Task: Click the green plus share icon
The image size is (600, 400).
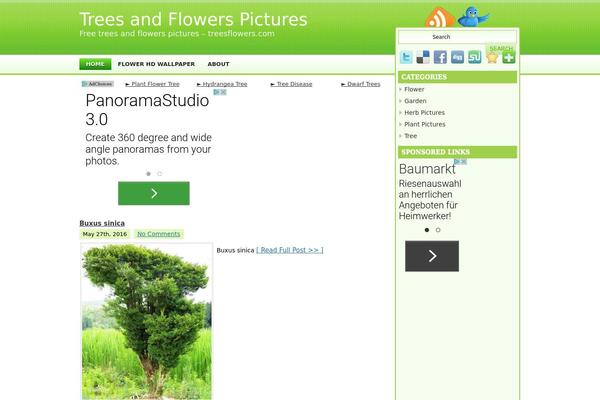Action: 509,58
